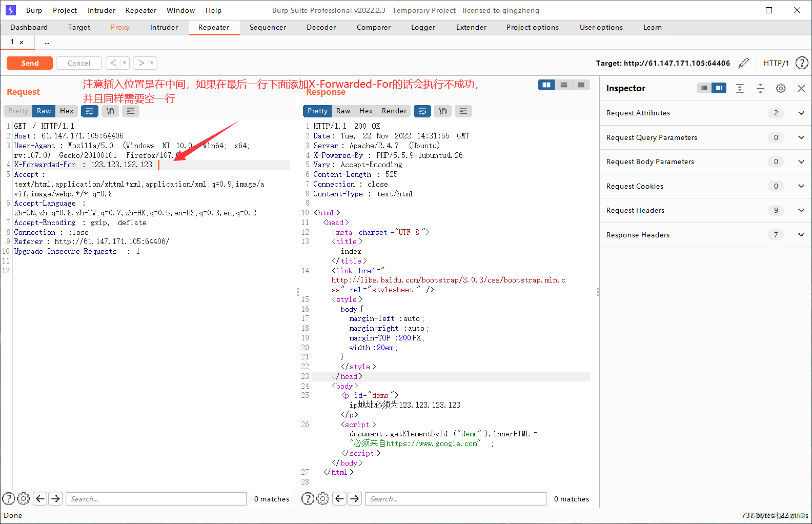Switch to top-bottom split layout icon
Screen dimensions: 812x524
(564, 85)
